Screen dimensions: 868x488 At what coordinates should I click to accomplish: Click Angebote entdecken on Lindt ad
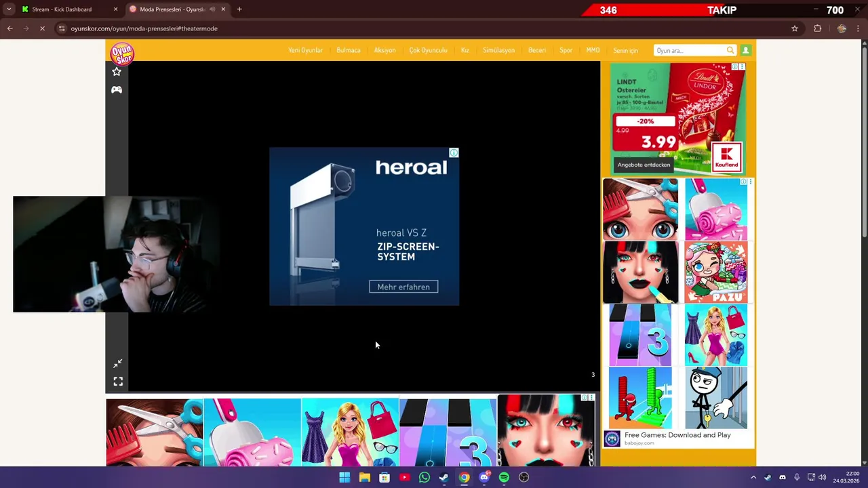(x=644, y=165)
